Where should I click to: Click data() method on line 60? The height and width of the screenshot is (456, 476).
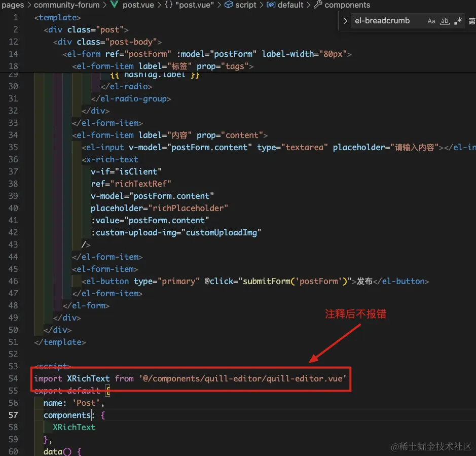[x=62, y=451]
